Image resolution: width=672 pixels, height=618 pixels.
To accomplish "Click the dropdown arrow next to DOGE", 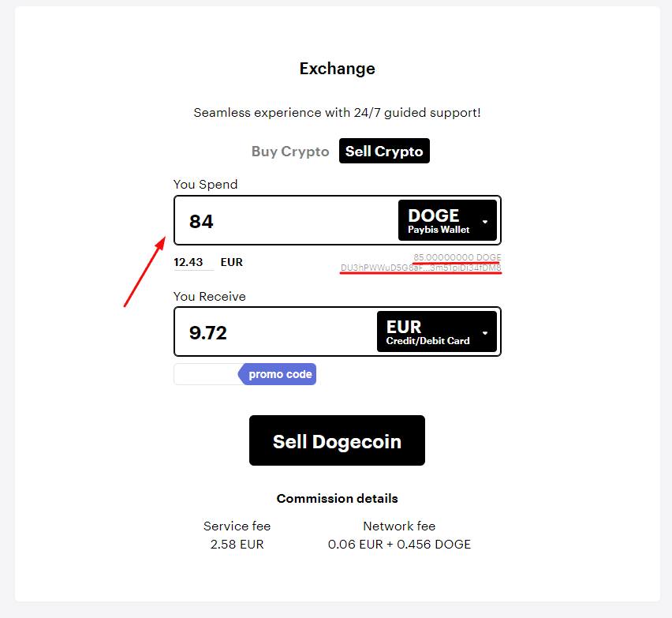I will tap(485, 222).
